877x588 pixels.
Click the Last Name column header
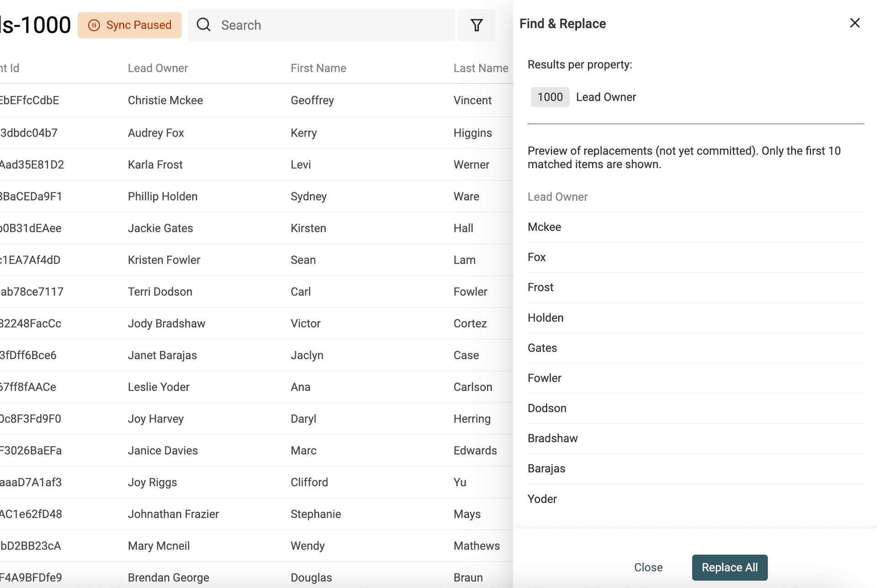point(481,68)
